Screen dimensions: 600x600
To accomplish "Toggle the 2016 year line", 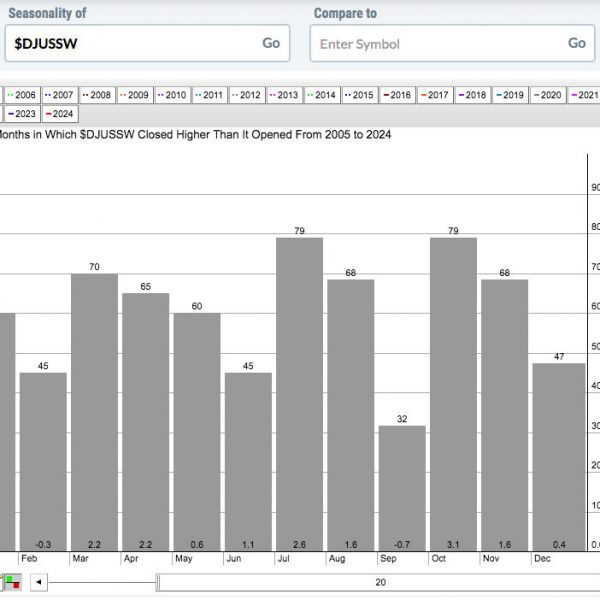I will (x=397, y=95).
